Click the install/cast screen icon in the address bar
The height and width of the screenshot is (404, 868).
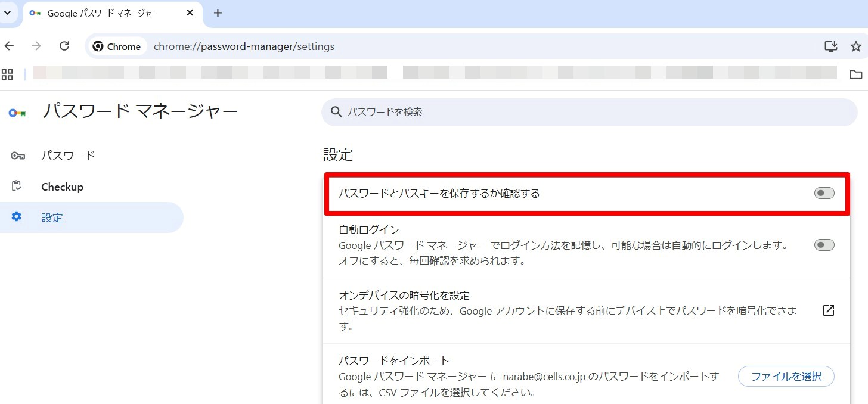point(831,46)
